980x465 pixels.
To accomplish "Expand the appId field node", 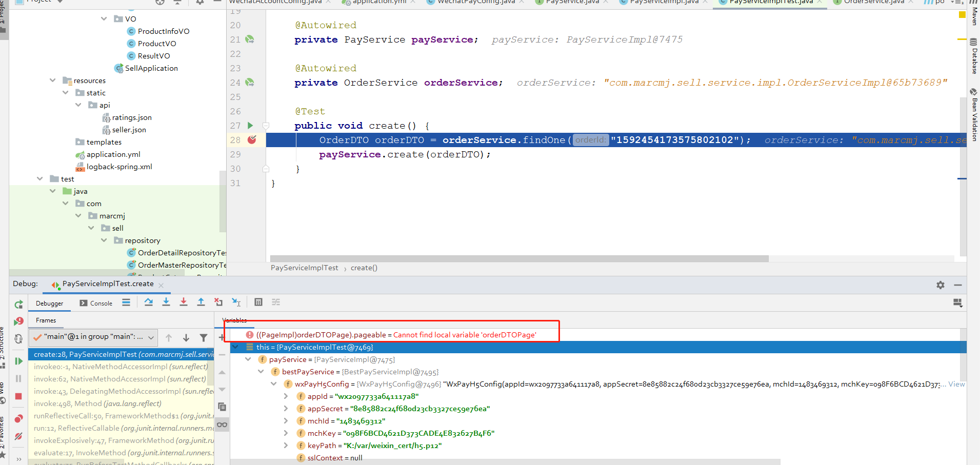I will click(286, 396).
